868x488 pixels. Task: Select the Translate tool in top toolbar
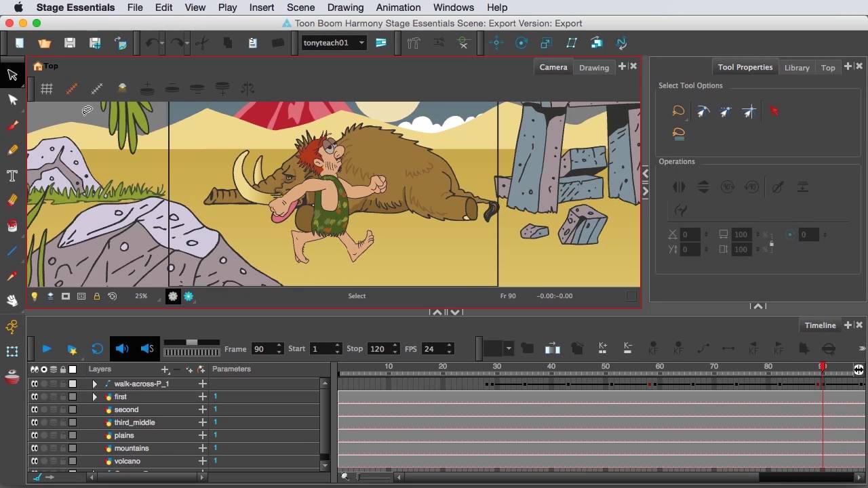(496, 43)
